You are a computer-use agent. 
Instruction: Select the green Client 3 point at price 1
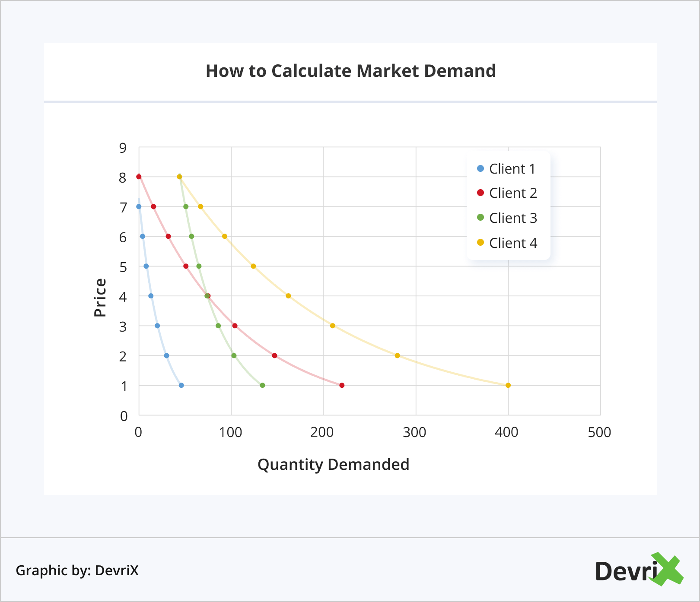pos(262,385)
